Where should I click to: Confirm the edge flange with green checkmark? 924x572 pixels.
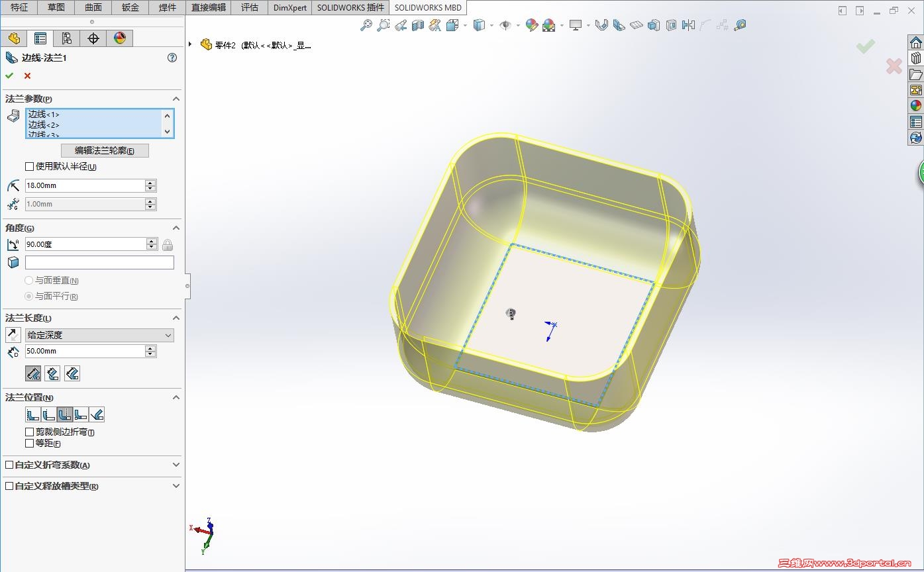click(9, 75)
